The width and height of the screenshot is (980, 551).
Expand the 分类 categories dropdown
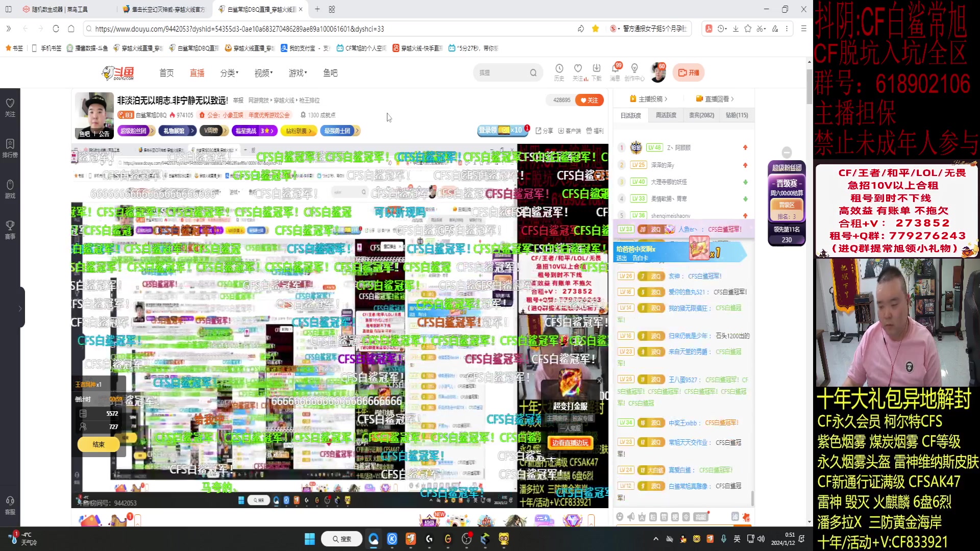229,72
